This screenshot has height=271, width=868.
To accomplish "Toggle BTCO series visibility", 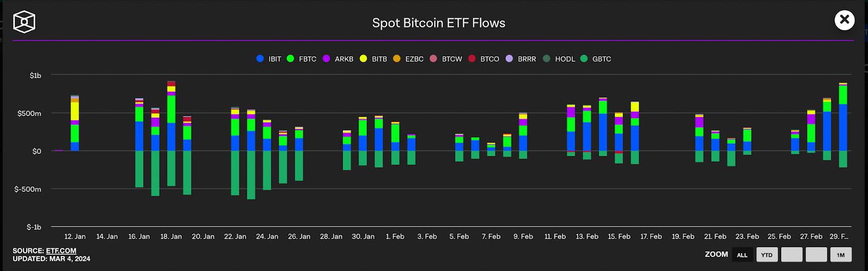I will [483, 59].
